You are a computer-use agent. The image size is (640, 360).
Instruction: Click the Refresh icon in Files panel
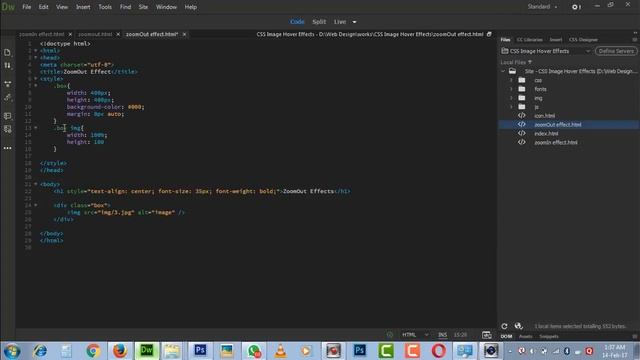[504, 326]
